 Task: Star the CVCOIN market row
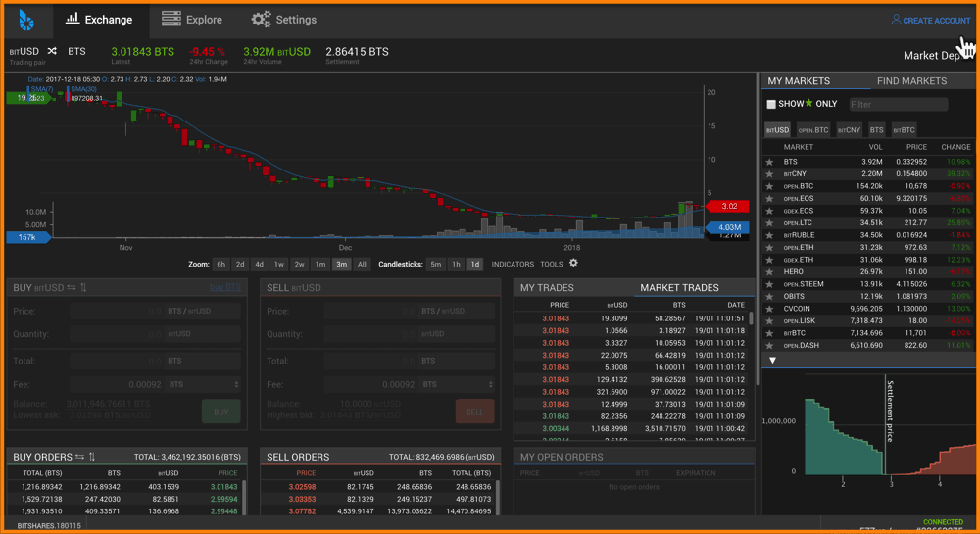(770, 309)
